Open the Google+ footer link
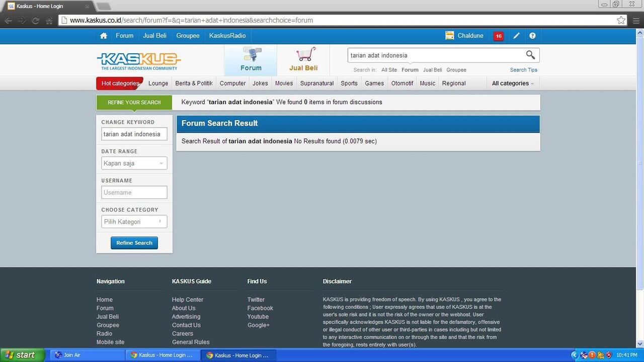This screenshot has height=362, width=644. pos(259,325)
